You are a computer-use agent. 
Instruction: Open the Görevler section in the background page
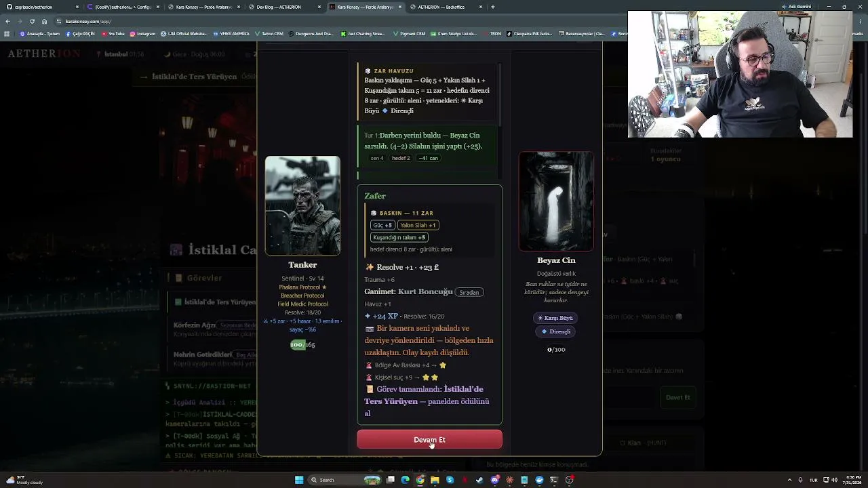[204, 278]
